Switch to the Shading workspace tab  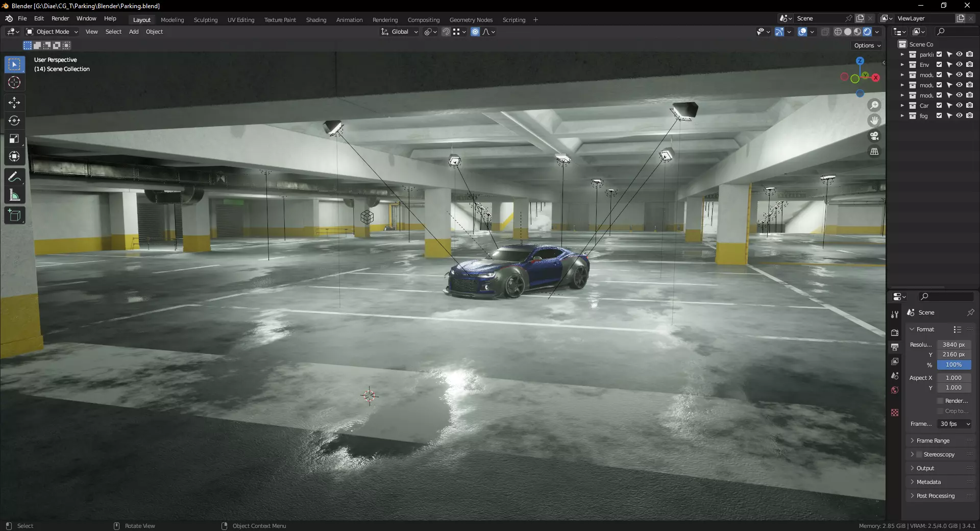tap(316, 20)
